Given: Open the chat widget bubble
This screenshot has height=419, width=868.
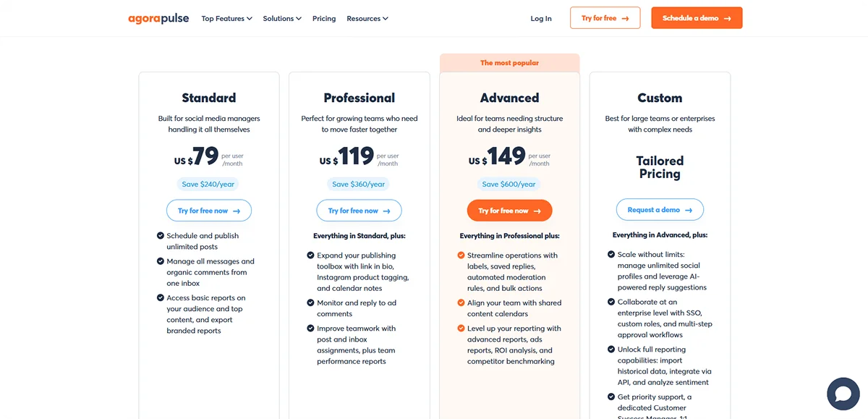Looking at the screenshot, I should (x=843, y=394).
